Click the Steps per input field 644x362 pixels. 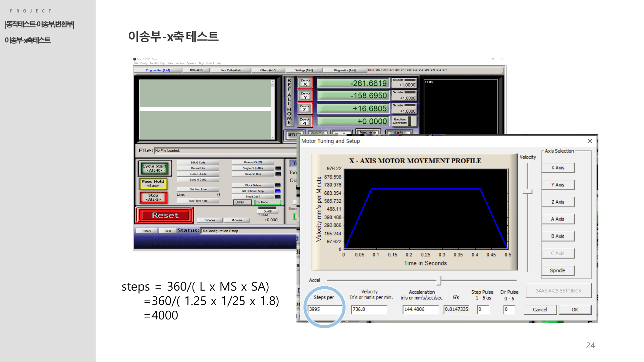click(x=324, y=309)
